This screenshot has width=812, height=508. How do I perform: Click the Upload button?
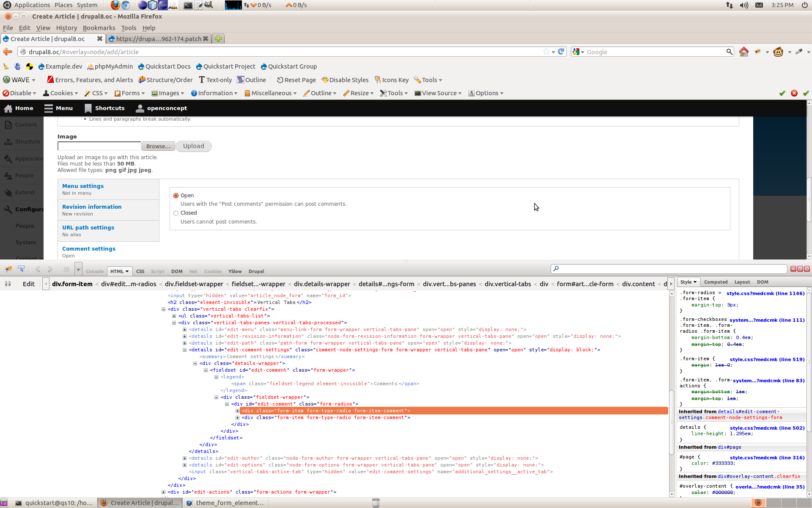pos(193,146)
